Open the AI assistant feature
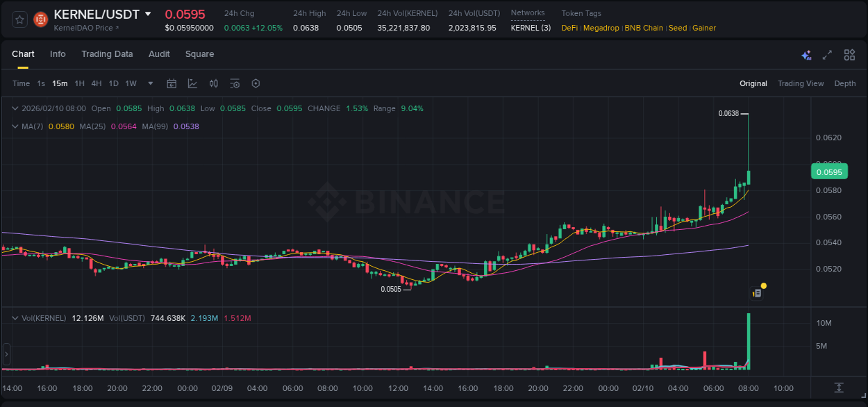The height and width of the screenshot is (407, 868). tap(806, 54)
